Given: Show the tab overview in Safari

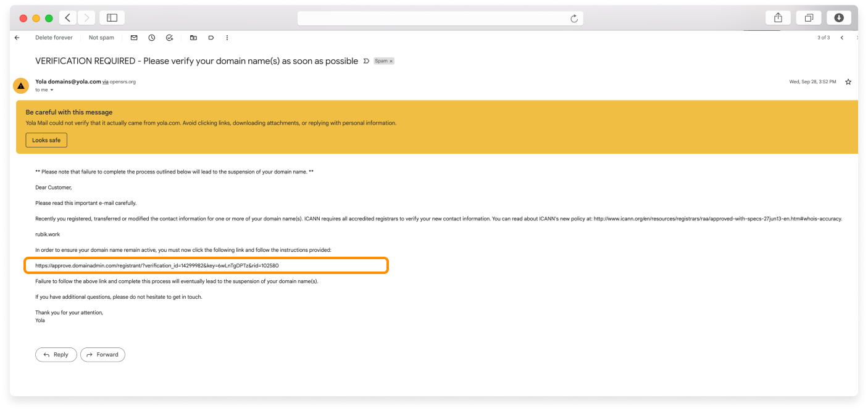Looking at the screenshot, I should pos(809,17).
